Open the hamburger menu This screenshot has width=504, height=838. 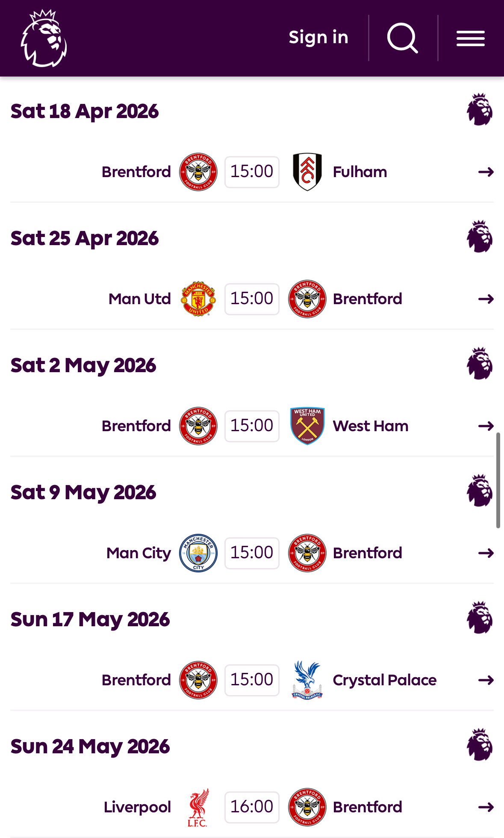tap(470, 38)
